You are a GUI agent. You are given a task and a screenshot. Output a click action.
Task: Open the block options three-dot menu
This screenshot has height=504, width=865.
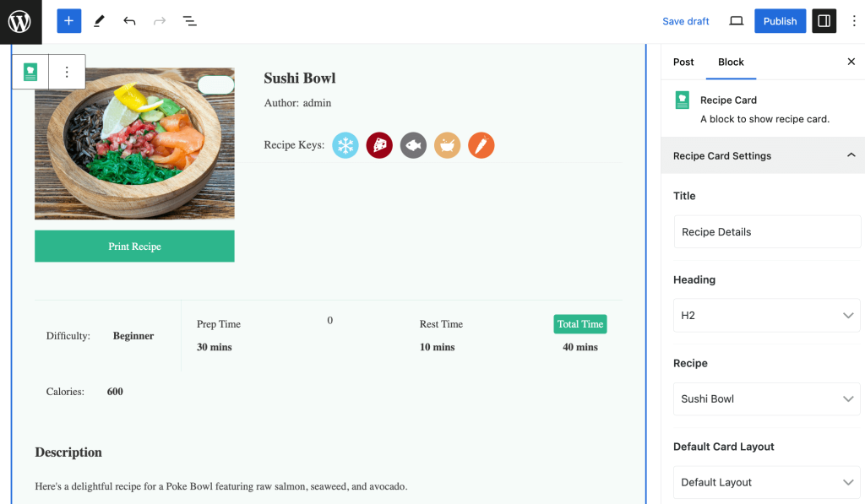coord(67,72)
